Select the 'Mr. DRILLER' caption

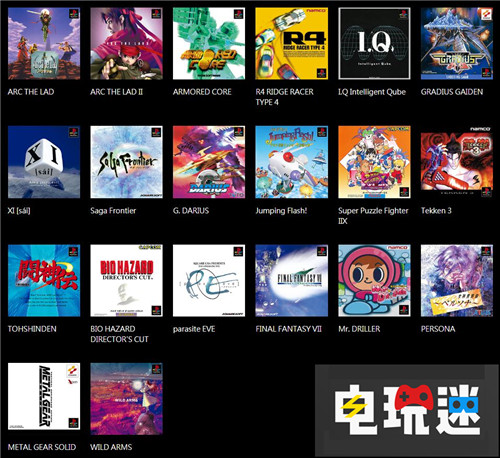pyautogui.click(x=359, y=329)
